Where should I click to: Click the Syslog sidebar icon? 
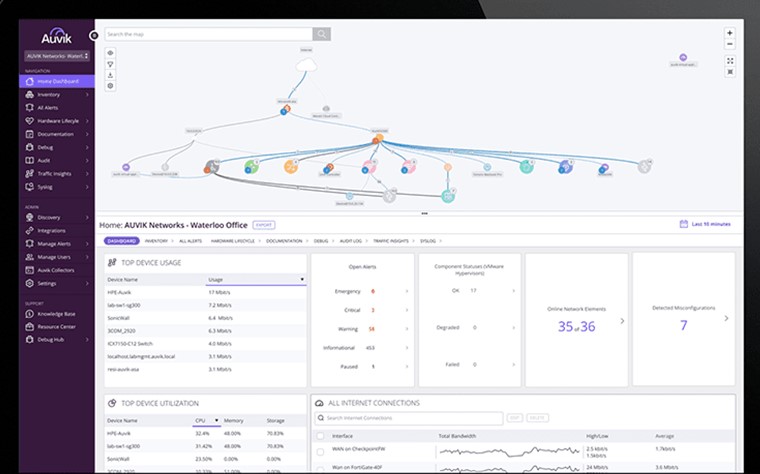coord(30,187)
